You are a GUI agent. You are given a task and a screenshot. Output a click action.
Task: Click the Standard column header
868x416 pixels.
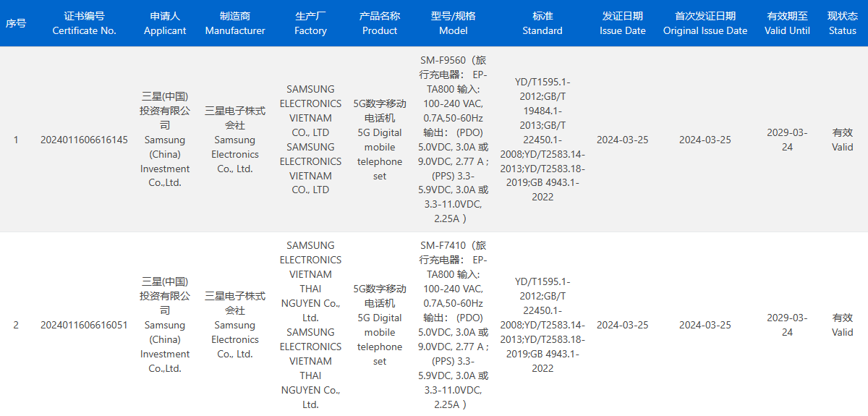[542, 23]
